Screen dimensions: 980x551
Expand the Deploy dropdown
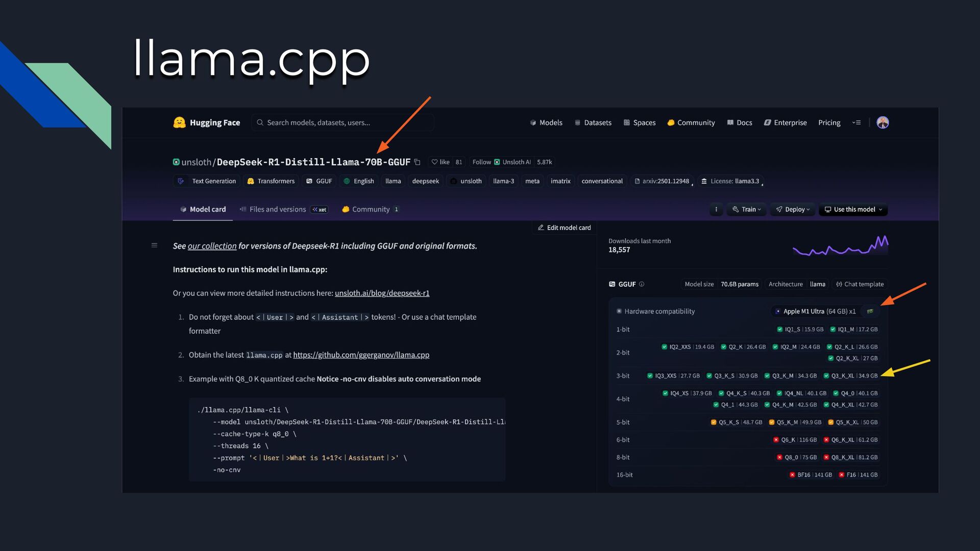tap(793, 210)
